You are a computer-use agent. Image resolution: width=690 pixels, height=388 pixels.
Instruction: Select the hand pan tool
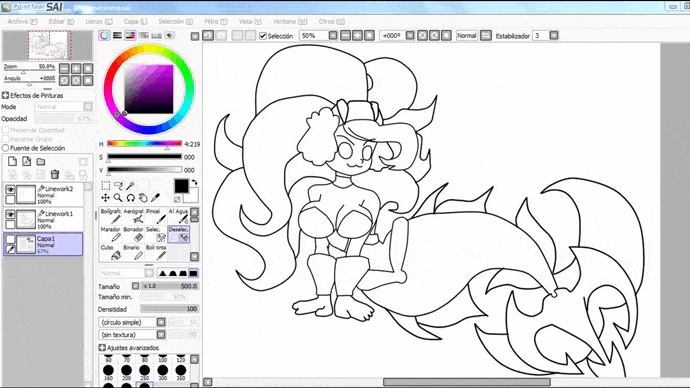pos(143,198)
